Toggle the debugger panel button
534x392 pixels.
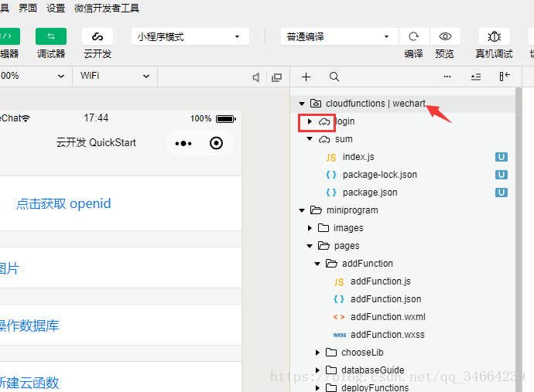(x=51, y=36)
